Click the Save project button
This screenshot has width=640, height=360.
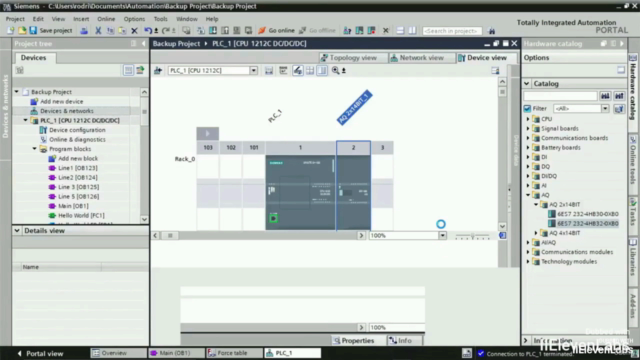pos(51,31)
